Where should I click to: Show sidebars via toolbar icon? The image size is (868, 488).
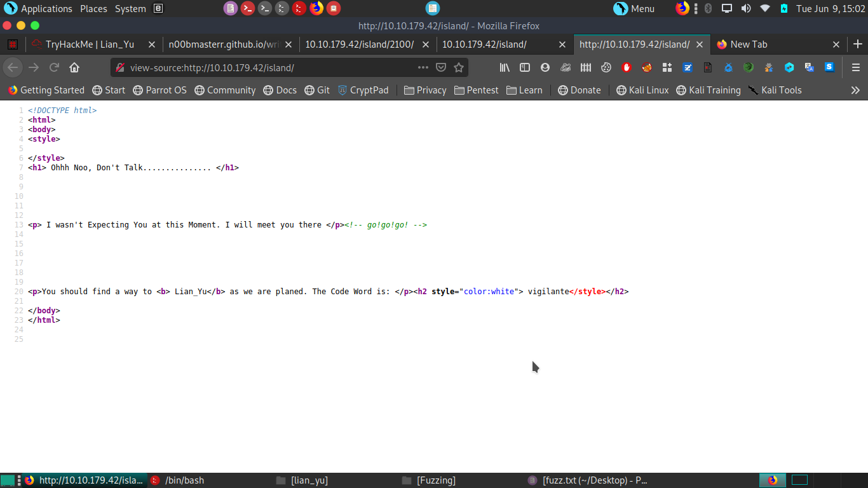point(525,67)
